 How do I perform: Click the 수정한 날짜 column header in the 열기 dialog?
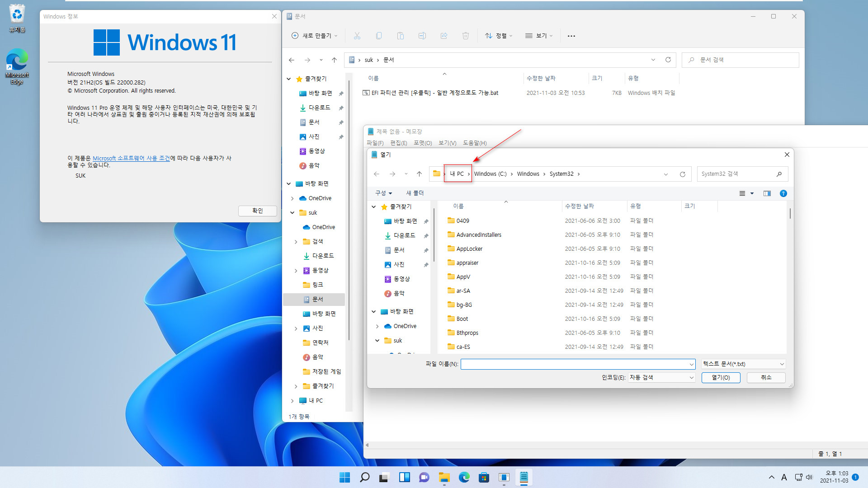click(579, 206)
